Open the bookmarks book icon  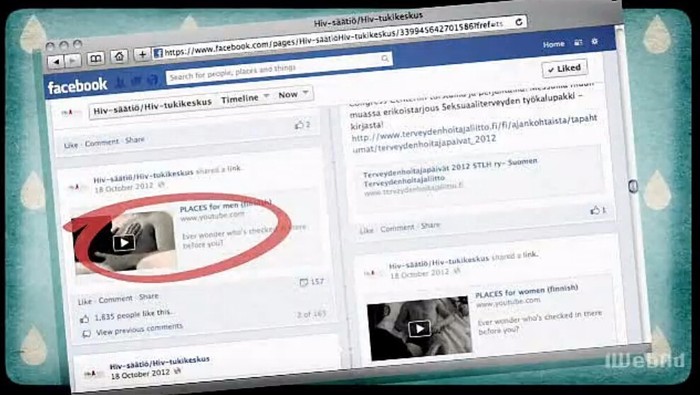click(x=96, y=58)
